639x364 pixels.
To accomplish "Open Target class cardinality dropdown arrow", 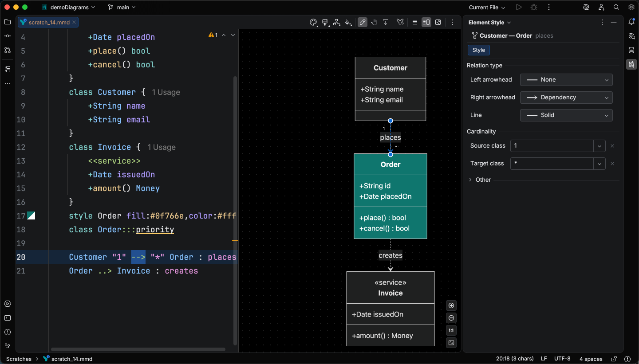I will point(600,164).
